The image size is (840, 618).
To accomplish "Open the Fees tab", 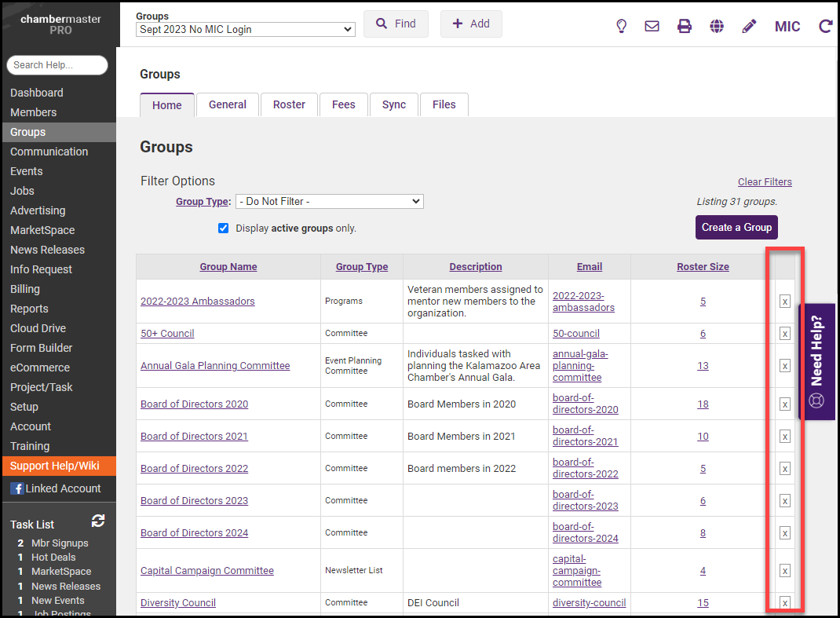I will pos(343,104).
